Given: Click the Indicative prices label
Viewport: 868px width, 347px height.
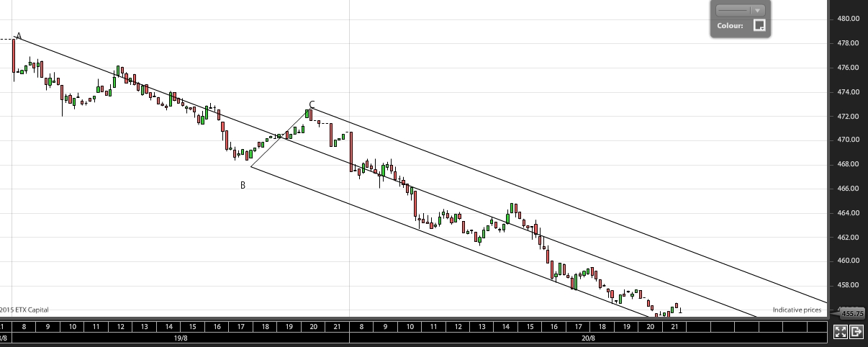Looking at the screenshot, I should 797,310.
